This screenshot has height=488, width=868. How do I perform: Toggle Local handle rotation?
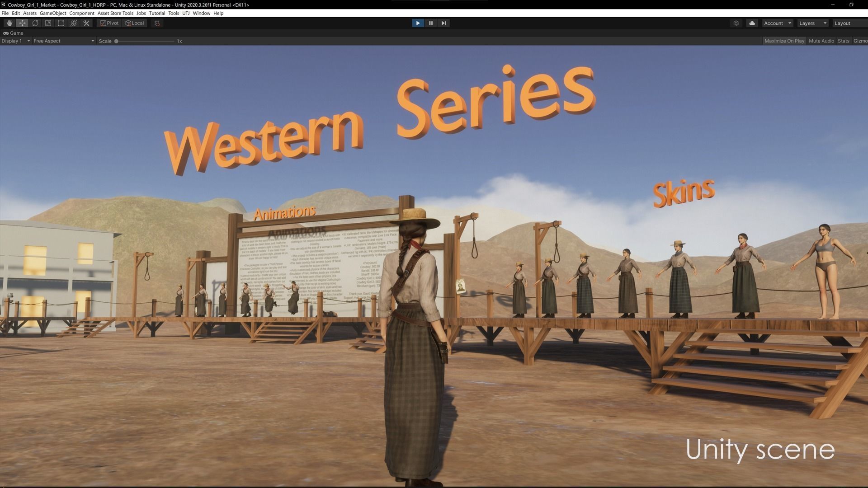[x=135, y=23]
